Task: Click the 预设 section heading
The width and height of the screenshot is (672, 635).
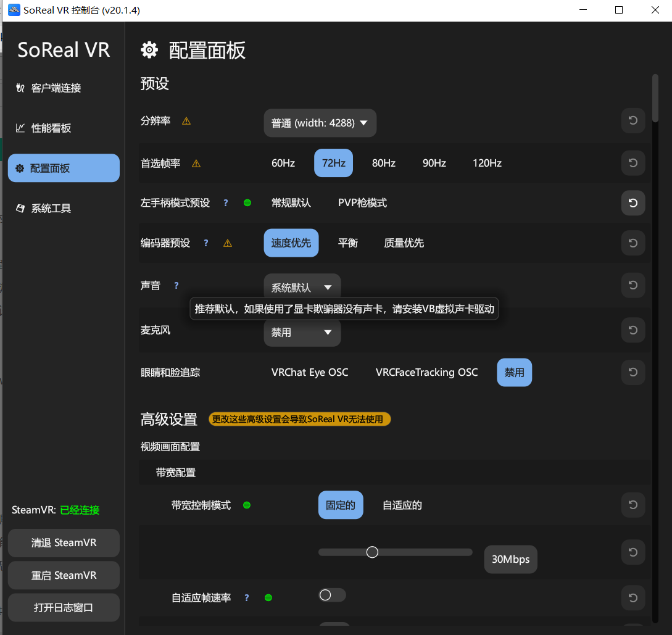Action: coord(155,83)
